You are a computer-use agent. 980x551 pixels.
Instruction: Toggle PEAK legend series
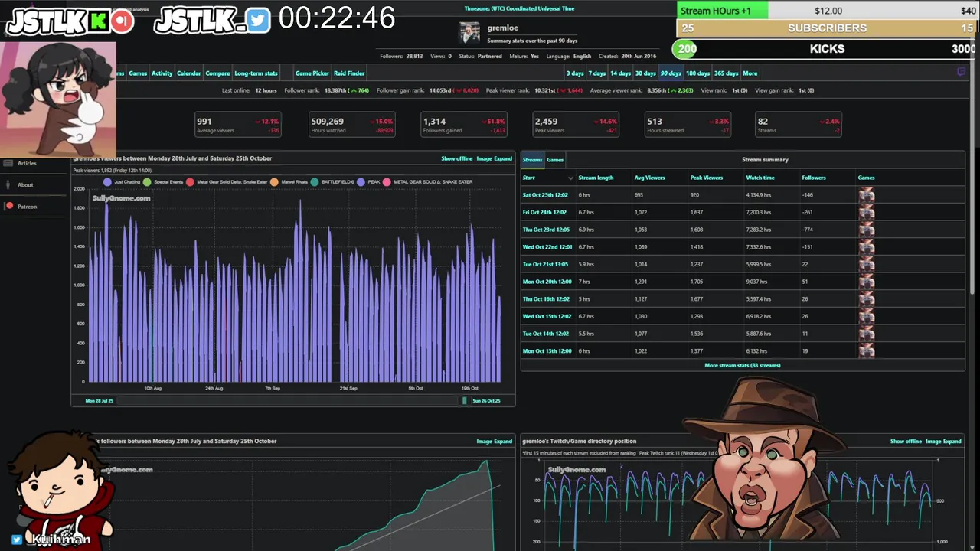(x=369, y=182)
